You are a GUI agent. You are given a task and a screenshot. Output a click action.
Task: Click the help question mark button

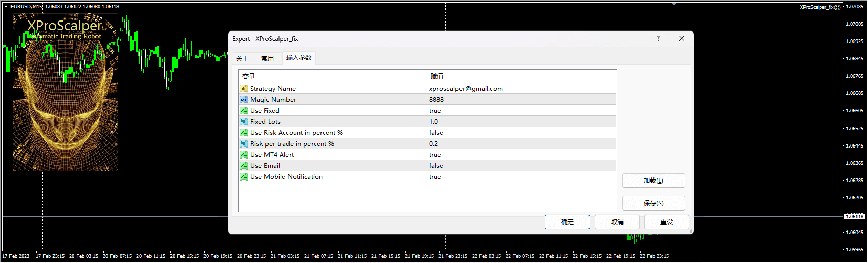(x=658, y=38)
